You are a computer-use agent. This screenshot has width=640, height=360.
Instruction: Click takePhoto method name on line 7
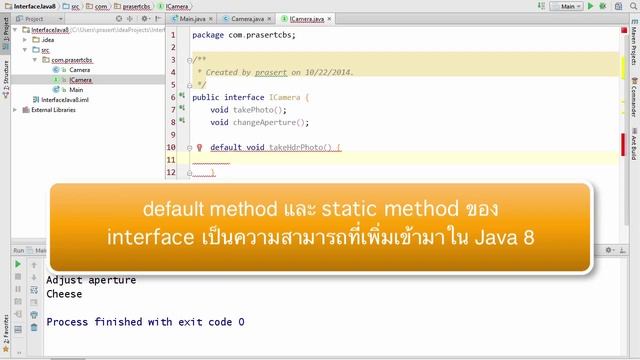pyautogui.click(x=253, y=110)
